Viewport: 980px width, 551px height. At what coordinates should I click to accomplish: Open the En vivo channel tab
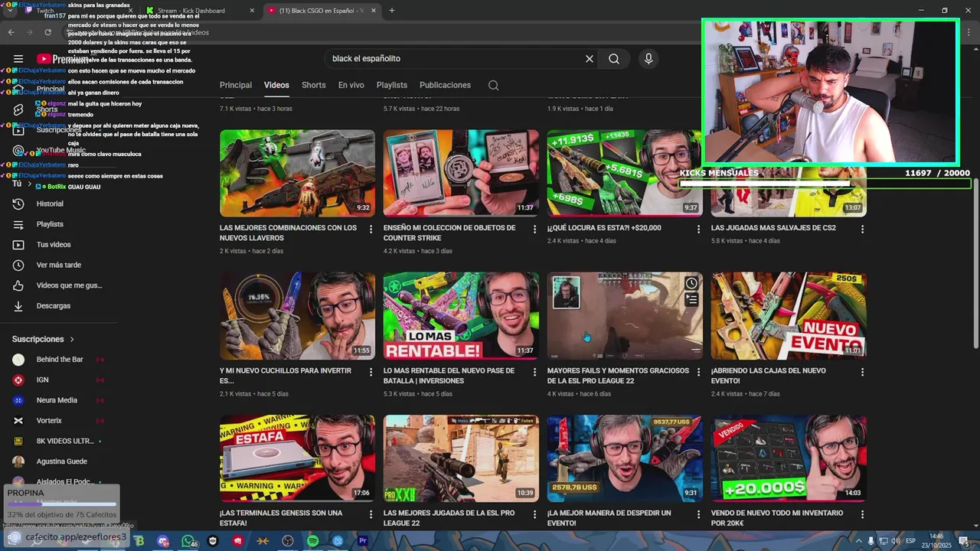click(x=351, y=85)
